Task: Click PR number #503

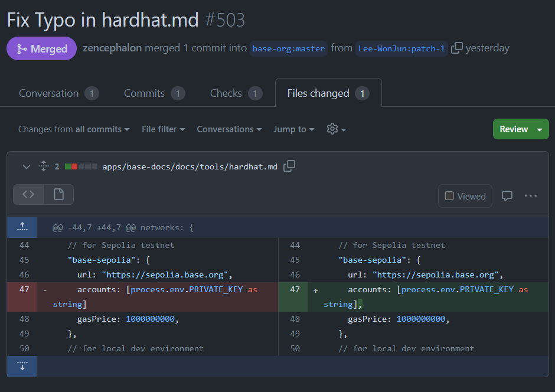Action: point(225,20)
